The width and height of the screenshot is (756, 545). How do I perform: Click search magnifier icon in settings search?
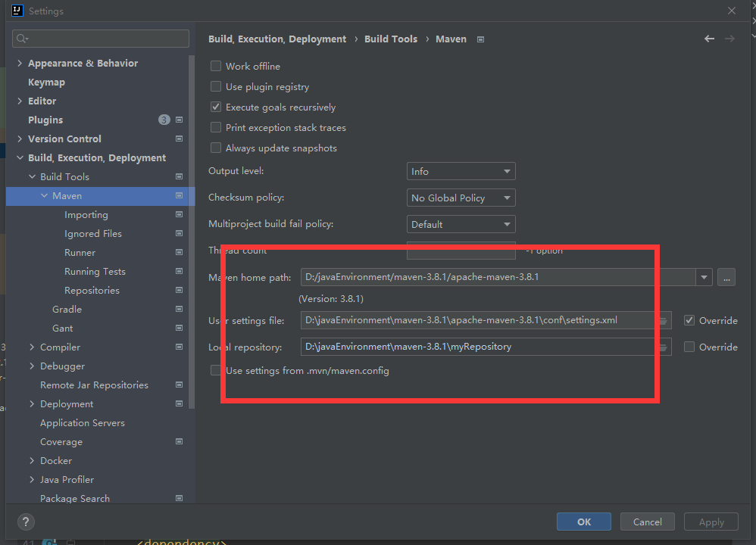pos(22,39)
